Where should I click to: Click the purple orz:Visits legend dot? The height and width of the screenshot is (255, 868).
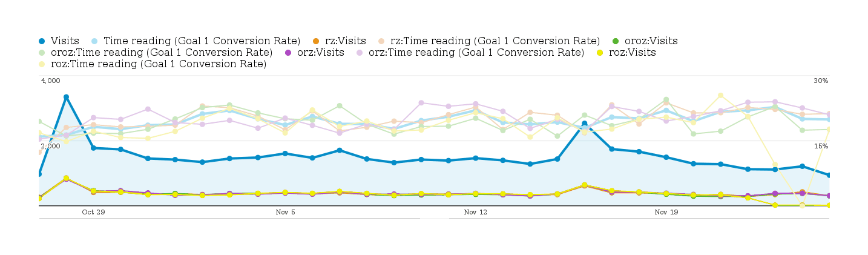pos(288,53)
